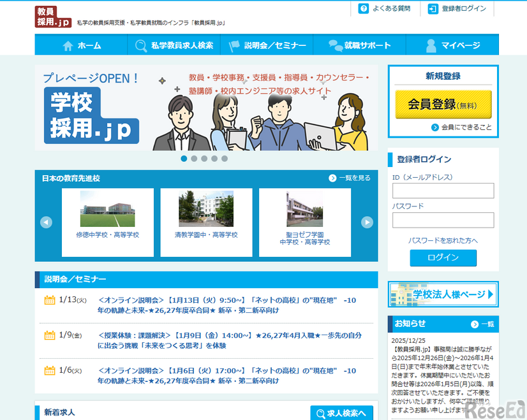
Task: Click the パスワード input field
Action: click(443, 219)
